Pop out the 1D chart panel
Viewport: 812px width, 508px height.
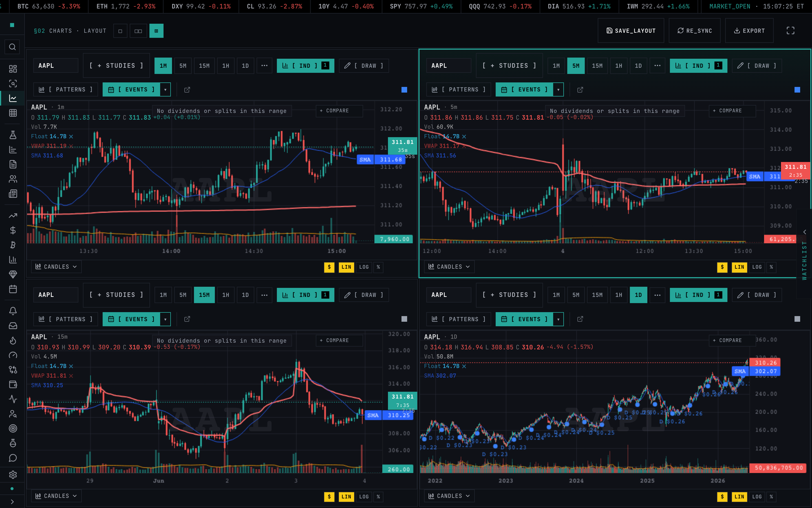pos(580,319)
